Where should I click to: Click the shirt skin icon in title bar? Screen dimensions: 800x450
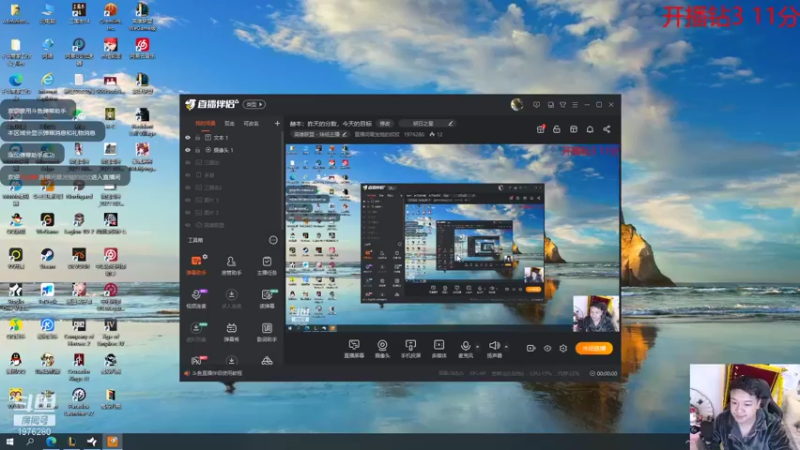(563, 105)
